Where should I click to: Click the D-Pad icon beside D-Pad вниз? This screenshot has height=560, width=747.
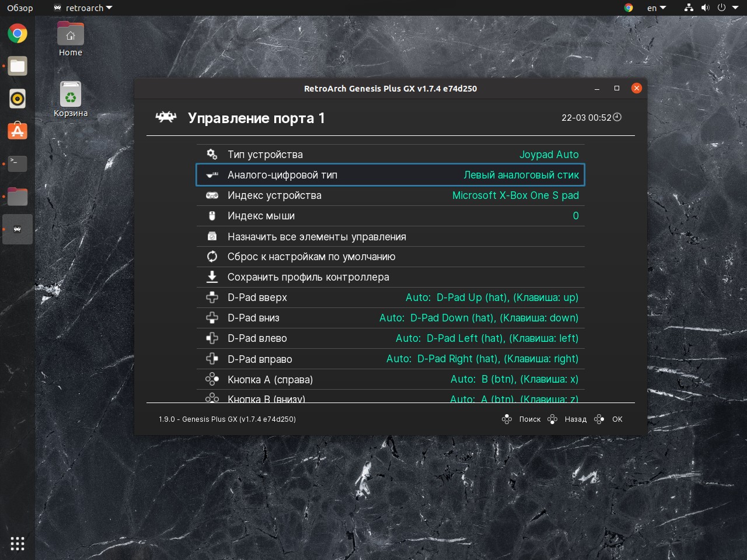pos(212,318)
